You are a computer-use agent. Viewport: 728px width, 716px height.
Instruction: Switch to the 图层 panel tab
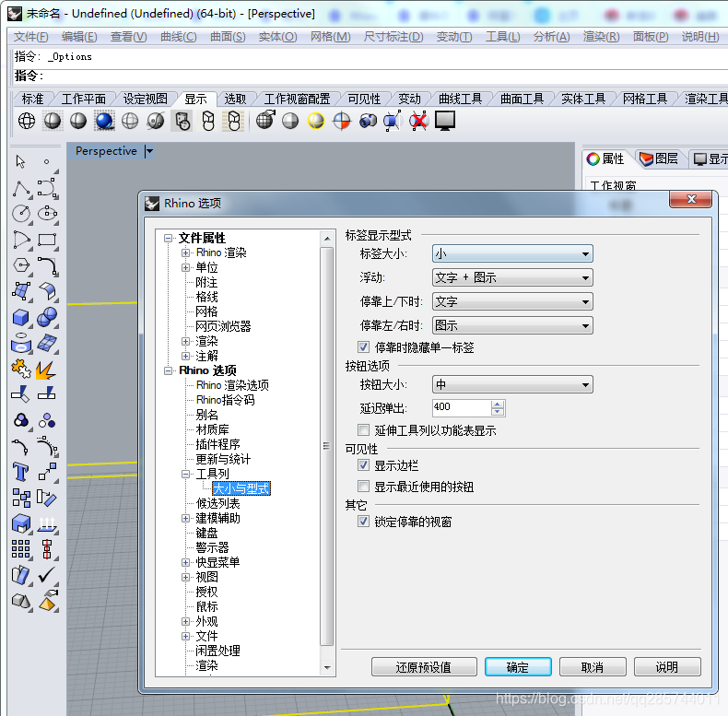click(x=659, y=158)
